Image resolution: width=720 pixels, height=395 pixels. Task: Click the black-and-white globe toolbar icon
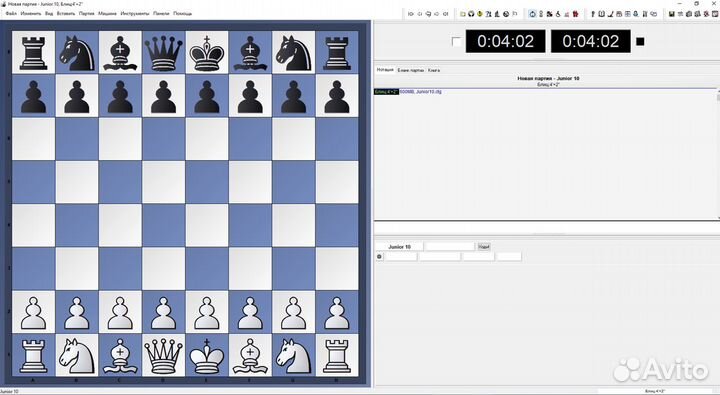pos(471,14)
